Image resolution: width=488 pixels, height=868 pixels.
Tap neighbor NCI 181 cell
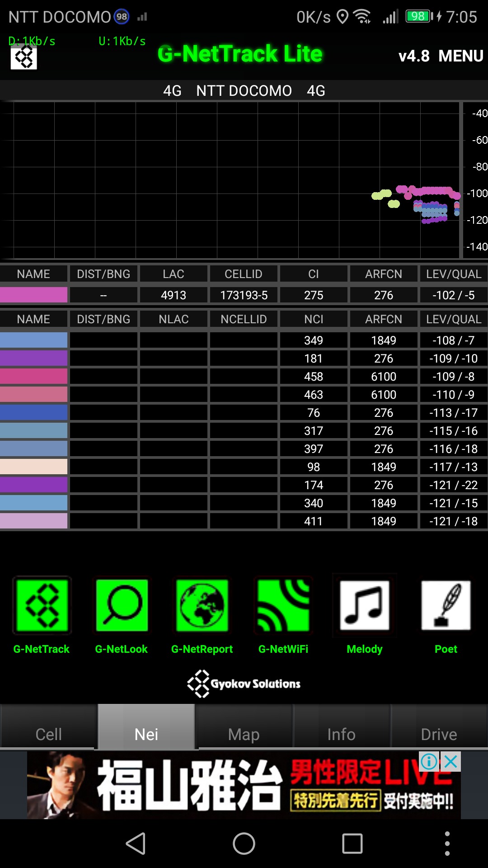314,358
